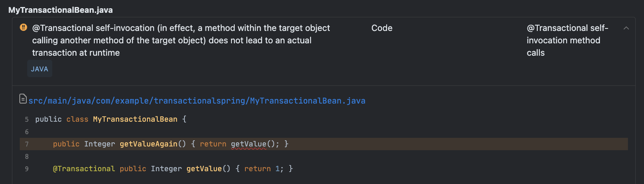Image resolution: width=644 pixels, height=184 pixels.
Task: Click the file icon before the source path
Action: [23, 99]
